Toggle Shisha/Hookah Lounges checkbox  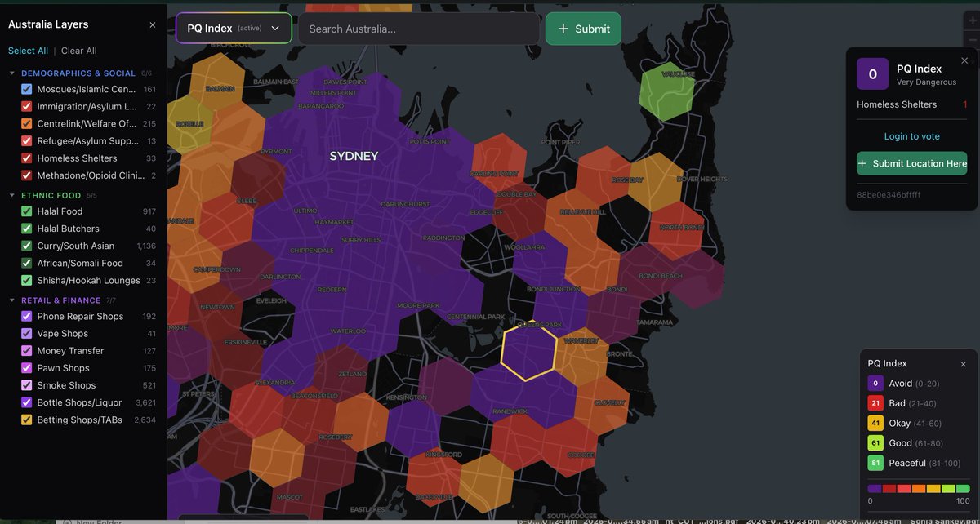27,280
